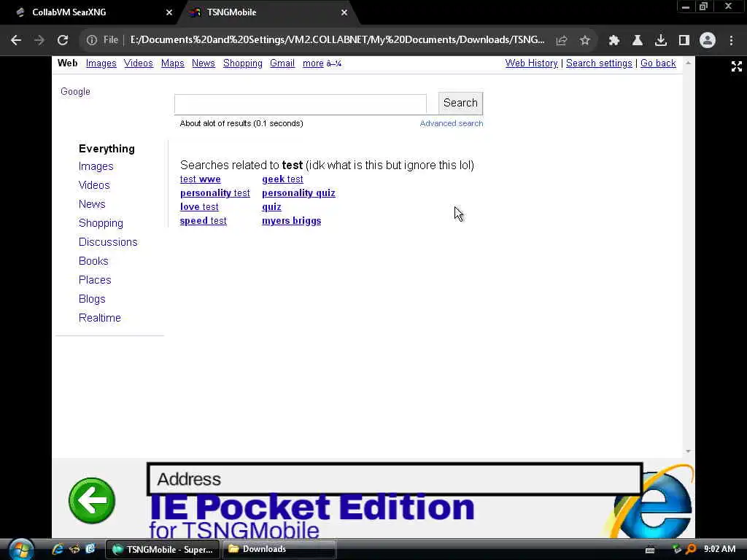Close the CollabVM SearXNG tab
This screenshot has width=747, height=560.
coord(169,13)
